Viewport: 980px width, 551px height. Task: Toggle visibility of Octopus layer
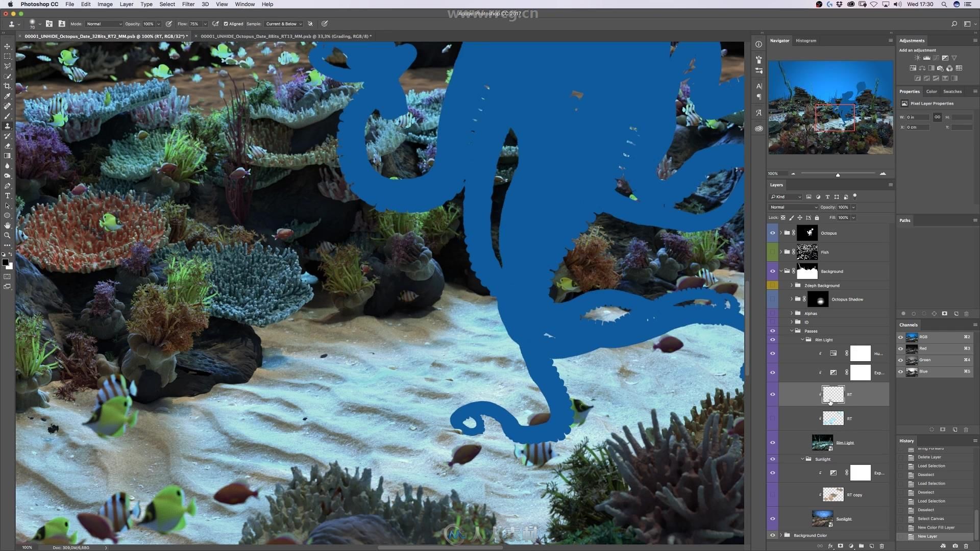[773, 233]
